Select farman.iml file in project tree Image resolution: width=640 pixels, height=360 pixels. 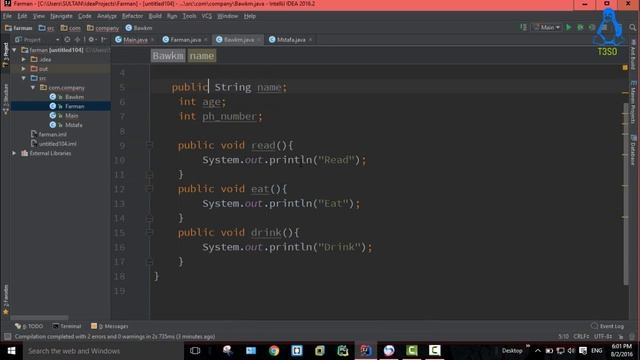click(49, 134)
